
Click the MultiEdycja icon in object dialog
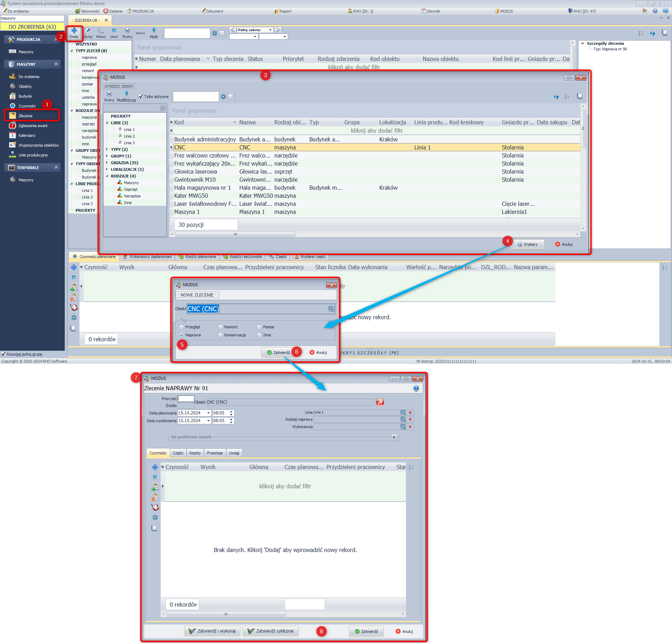126,94
